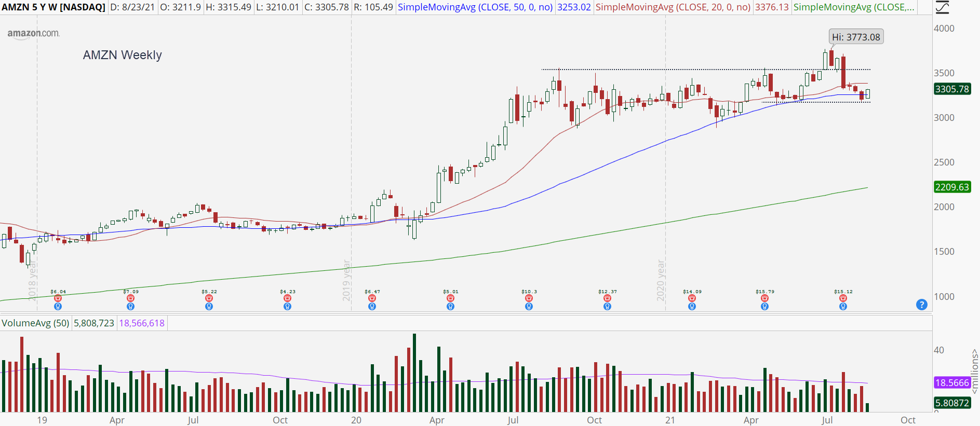Click the blue lightbulb icon under $6.04
Image resolution: width=980 pixels, height=426 pixels.
pyautogui.click(x=58, y=307)
